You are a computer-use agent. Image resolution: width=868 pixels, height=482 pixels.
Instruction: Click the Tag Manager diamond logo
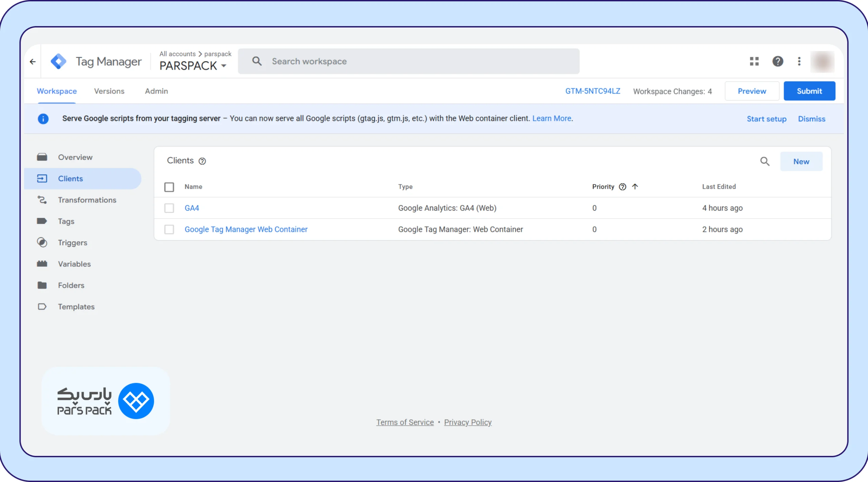click(59, 61)
